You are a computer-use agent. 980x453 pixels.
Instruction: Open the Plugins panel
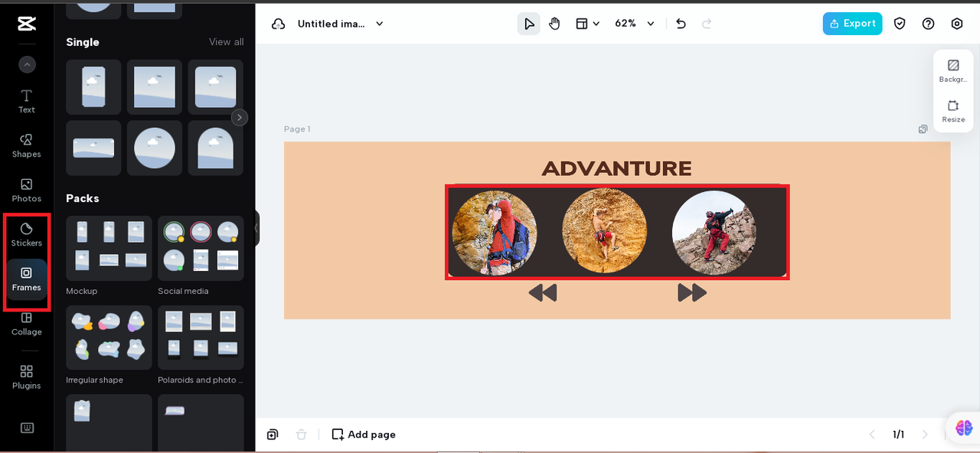(x=27, y=376)
